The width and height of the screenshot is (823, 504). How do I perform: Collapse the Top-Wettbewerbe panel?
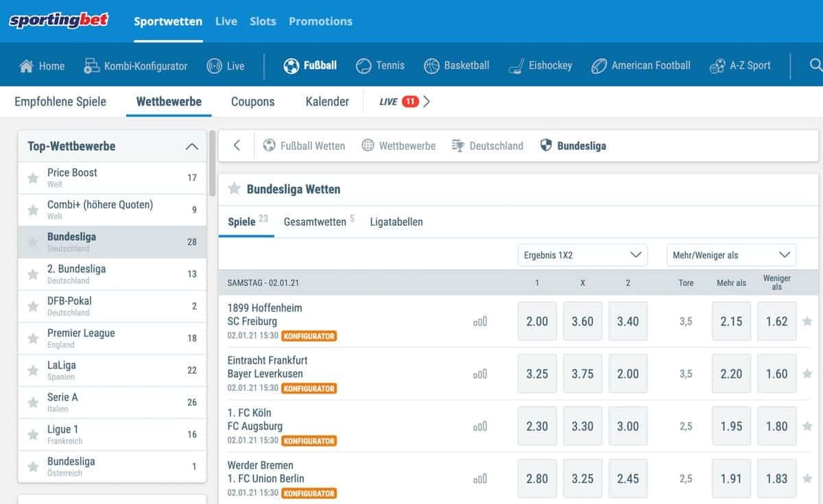pos(192,146)
